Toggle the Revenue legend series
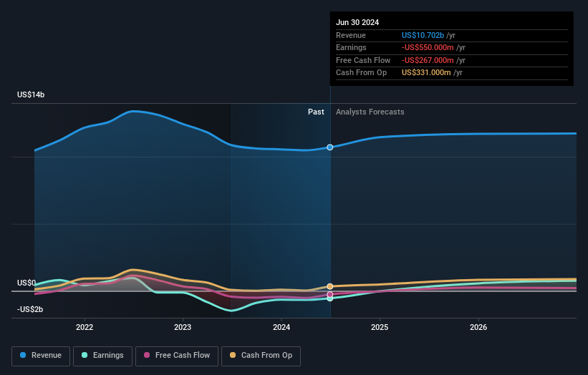This screenshot has height=375, width=588. point(41,356)
